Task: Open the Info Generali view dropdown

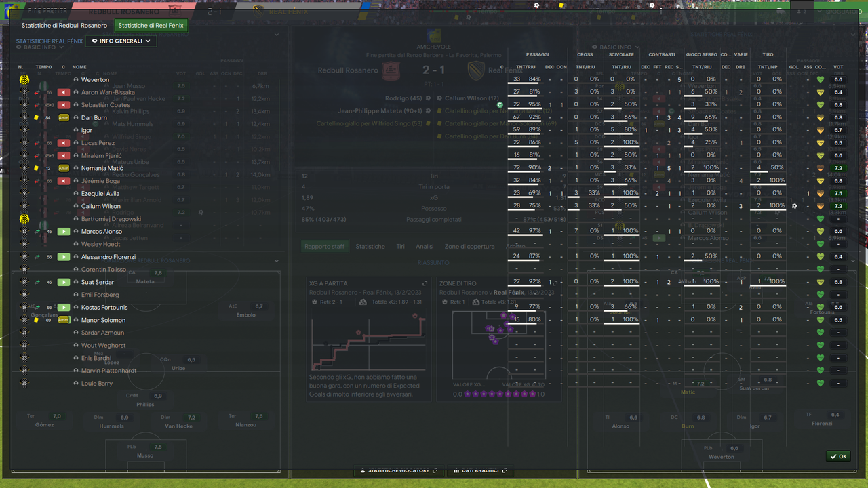Action: tap(121, 41)
